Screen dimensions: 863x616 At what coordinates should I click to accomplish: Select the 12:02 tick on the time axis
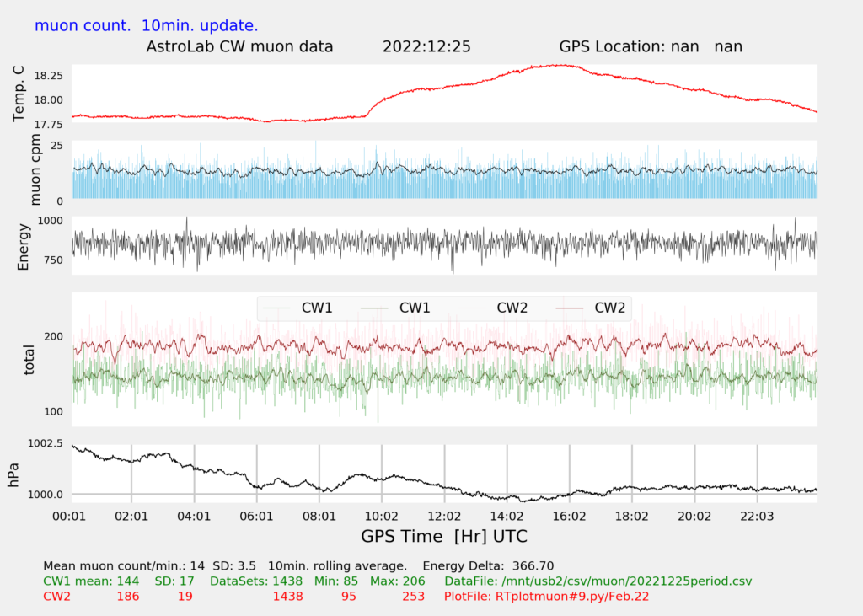point(444,516)
